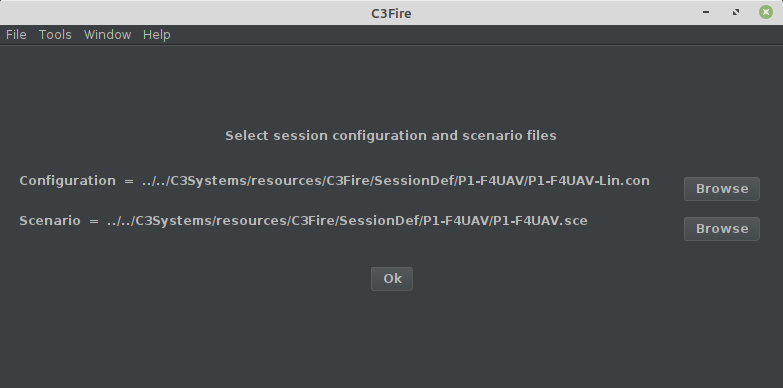Close the window with the green X icon
Image resolution: width=783 pixels, height=388 pixels.
(x=766, y=12)
